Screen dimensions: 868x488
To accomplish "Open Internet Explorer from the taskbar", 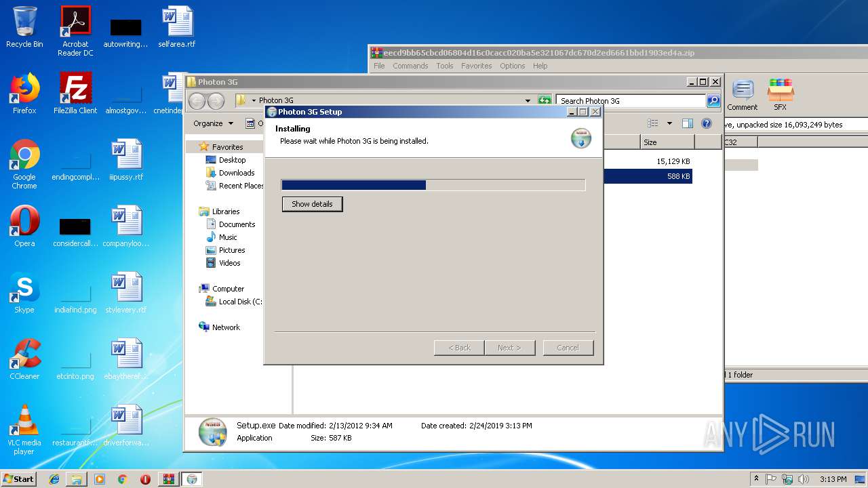I will coord(54,479).
